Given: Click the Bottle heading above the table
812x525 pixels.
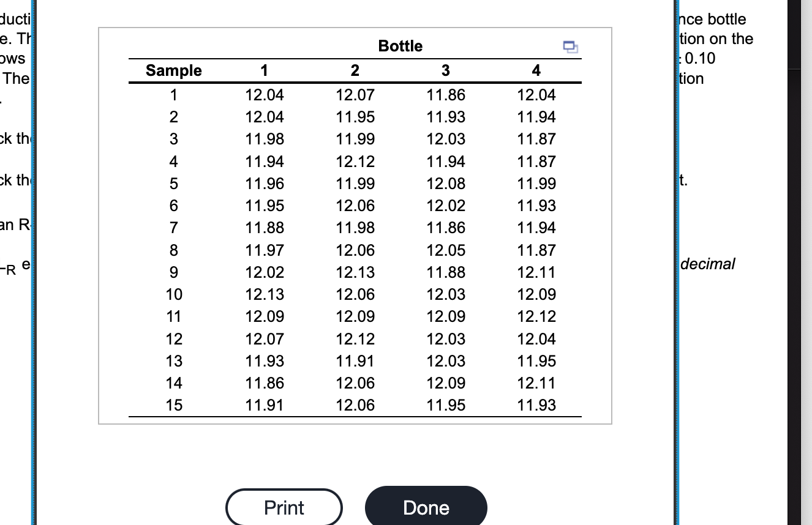Looking at the screenshot, I should click(400, 46).
